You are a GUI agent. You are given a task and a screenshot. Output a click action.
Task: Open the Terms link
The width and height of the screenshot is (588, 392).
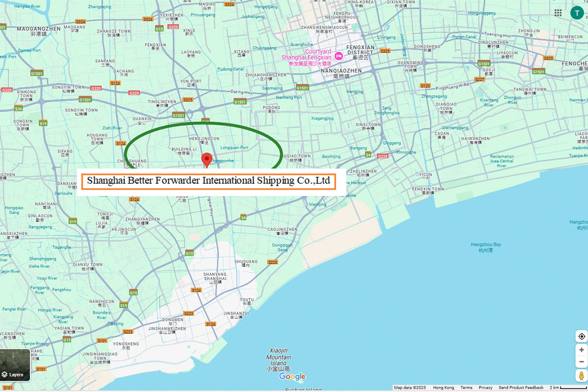point(466,388)
